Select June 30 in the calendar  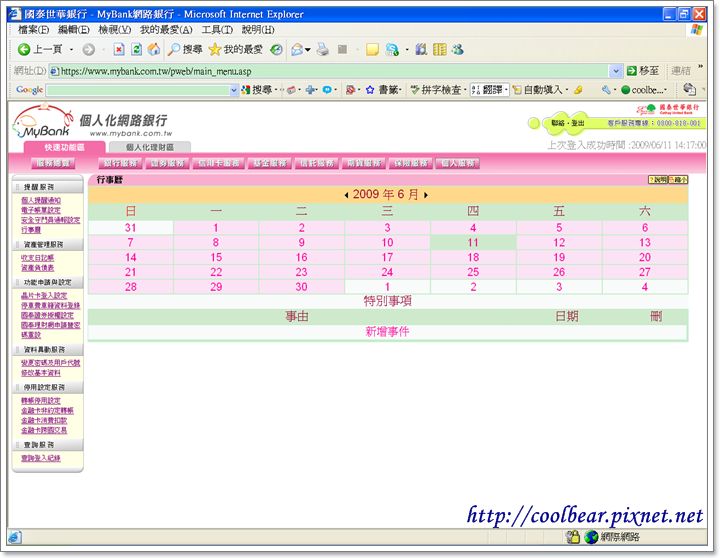301,287
